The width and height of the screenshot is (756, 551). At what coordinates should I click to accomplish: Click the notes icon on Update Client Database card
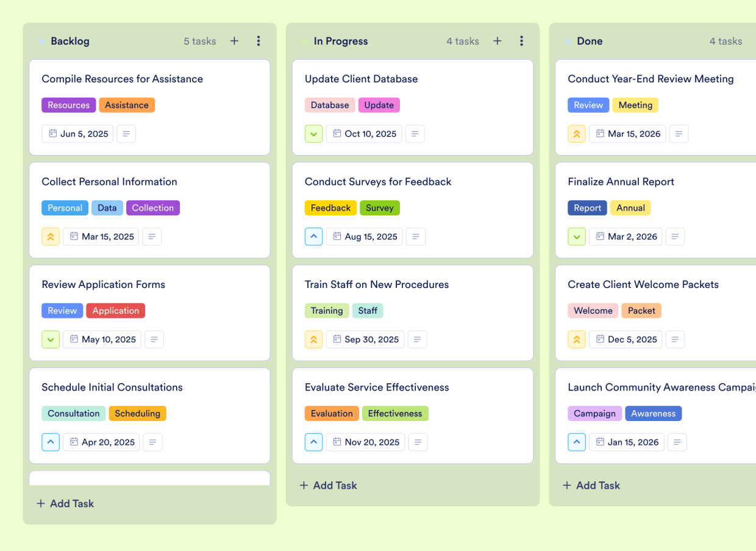tap(415, 134)
